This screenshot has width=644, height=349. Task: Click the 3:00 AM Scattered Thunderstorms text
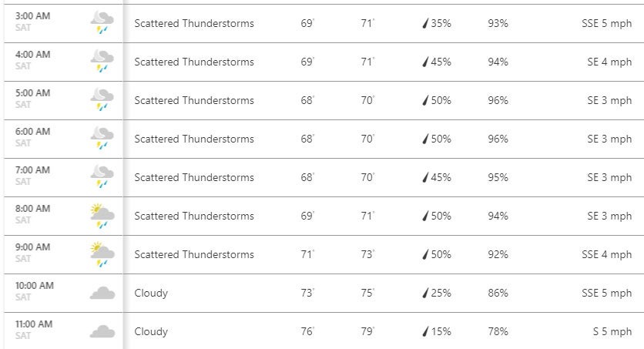(194, 23)
